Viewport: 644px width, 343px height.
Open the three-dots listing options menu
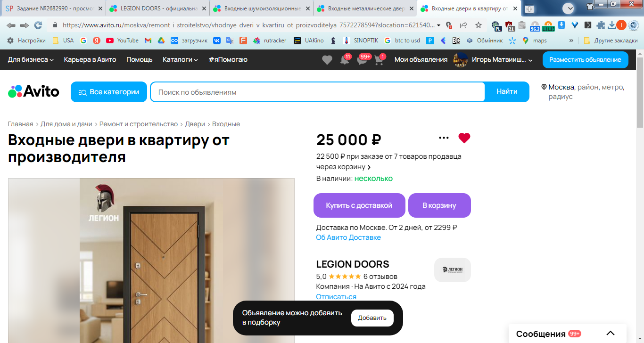[x=444, y=138]
